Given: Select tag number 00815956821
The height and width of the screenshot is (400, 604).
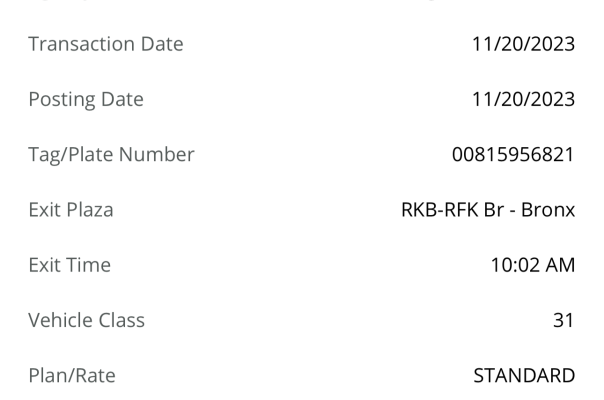Looking at the screenshot, I should click(x=513, y=155).
